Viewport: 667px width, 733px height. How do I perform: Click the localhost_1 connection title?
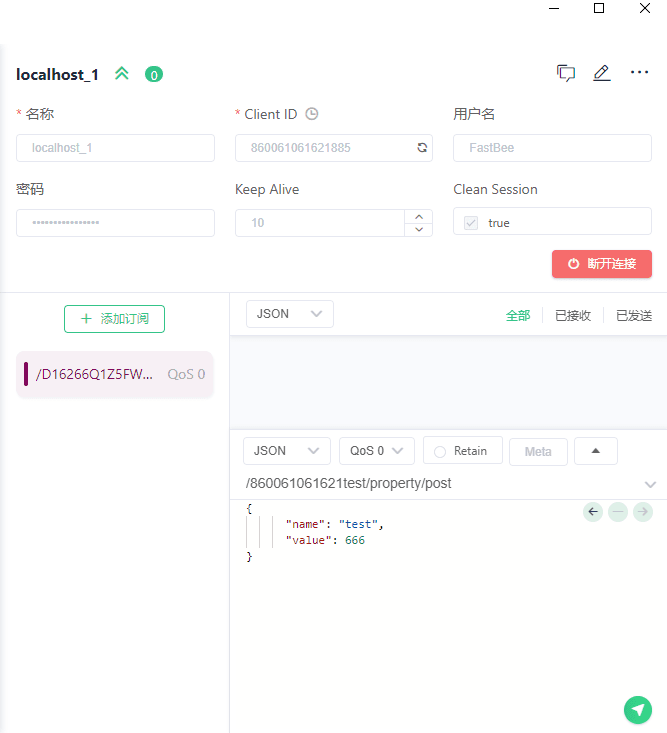[x=57, y=74]
